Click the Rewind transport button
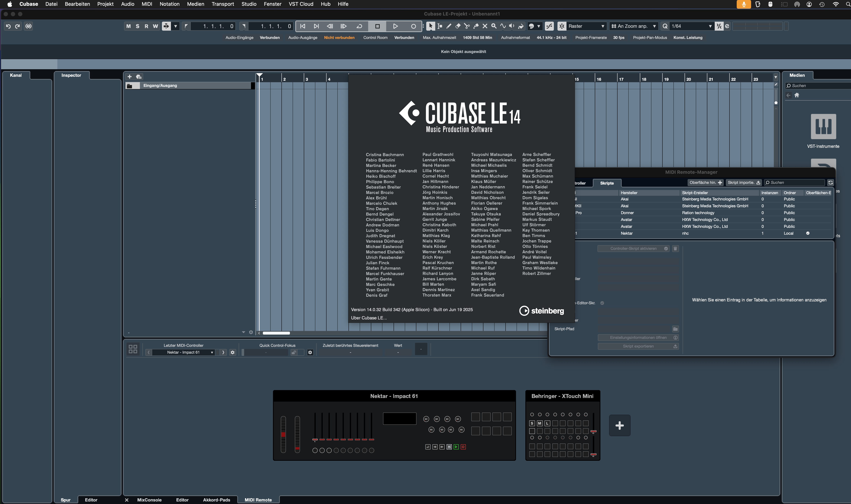The height and width of the screenshot is (504, 851). (x=330, y=26)
